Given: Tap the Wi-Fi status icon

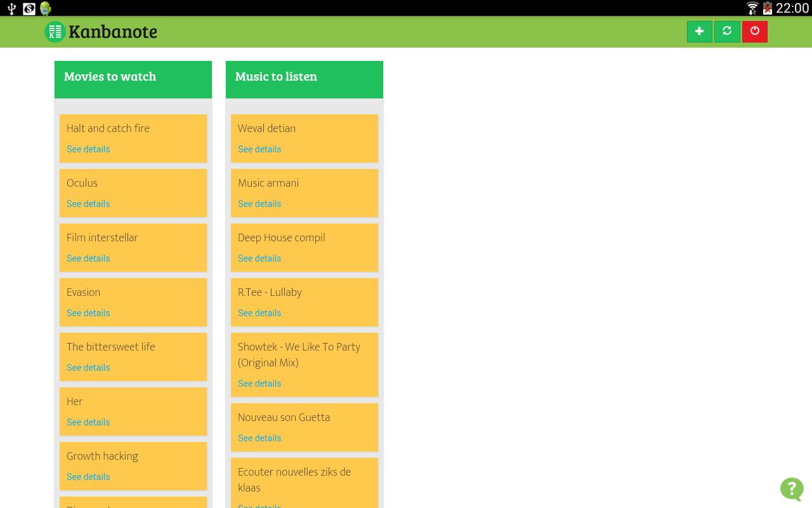Looking at the screenshot, I should click(x=752, y=8).
